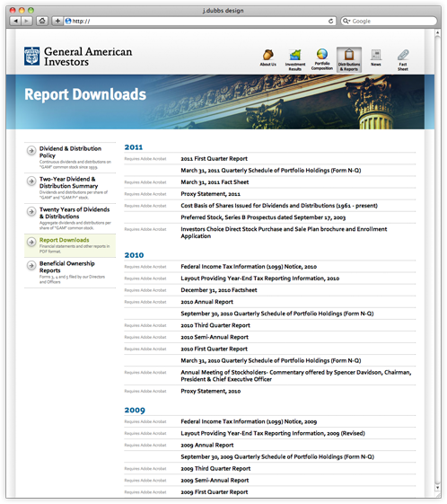Screen dimensions: 447x504
Task: Download 2009 Annual Report
Action: pos(207,446)
